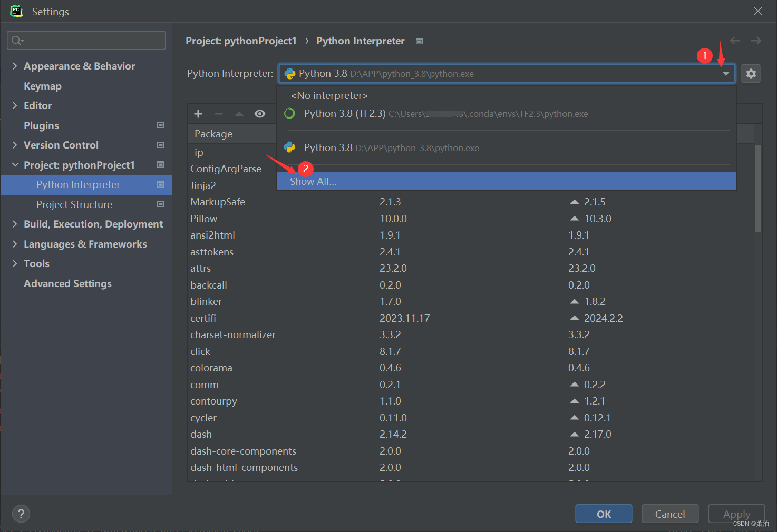Open the Plugins settings page
This screenshot has height=532, width=777.
click(41, 125)
